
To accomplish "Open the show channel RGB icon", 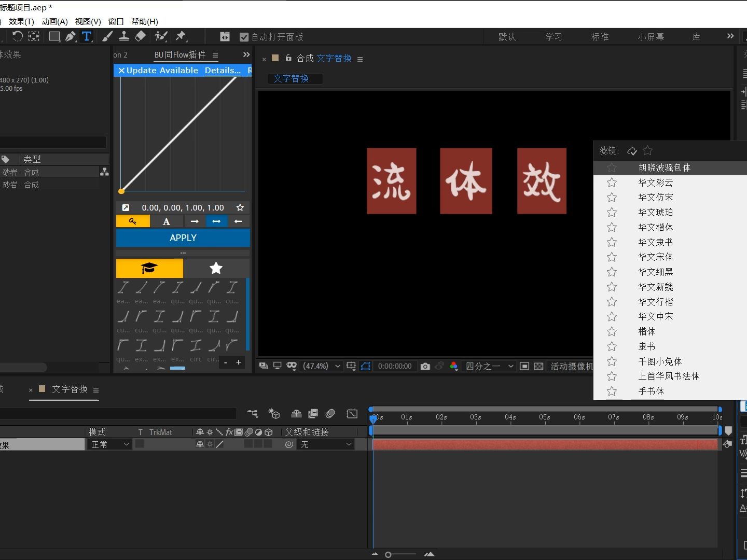I will [454, 366].
